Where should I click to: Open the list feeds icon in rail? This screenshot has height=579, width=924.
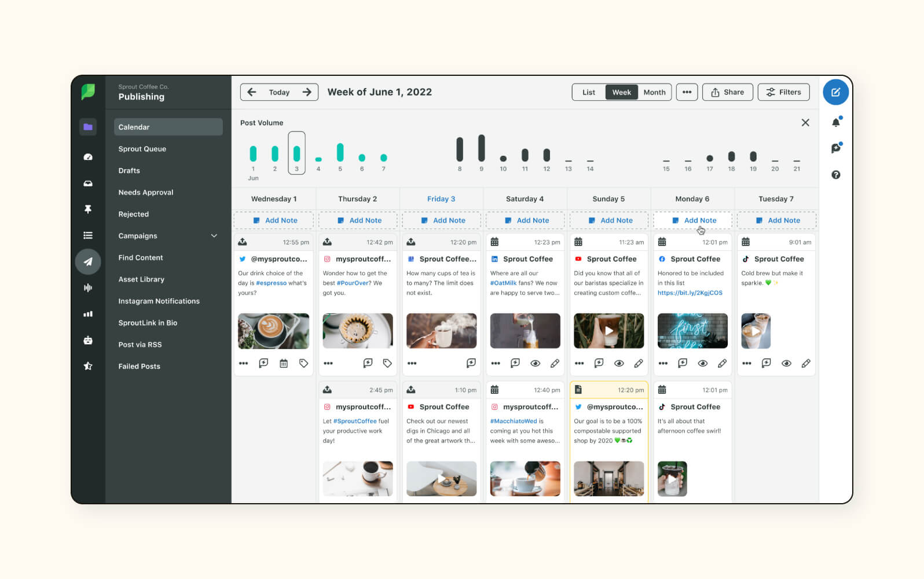pyautogui.click(x=88, y=235)
